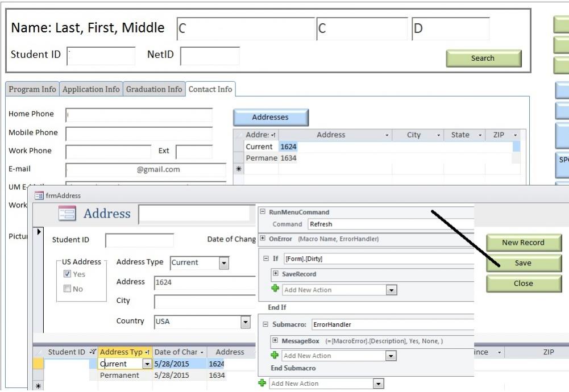Screen dimensions: 569x392
Task: Click the Work Phone input field
Action: 108,152
